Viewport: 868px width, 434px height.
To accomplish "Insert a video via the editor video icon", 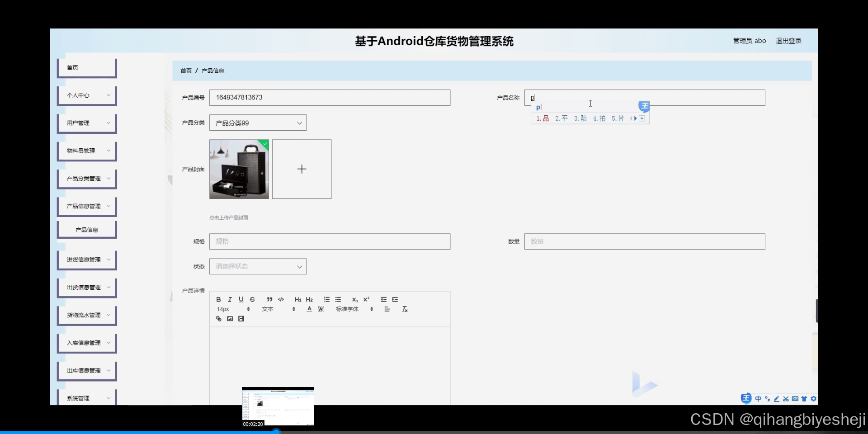I will tap(241, 319).
